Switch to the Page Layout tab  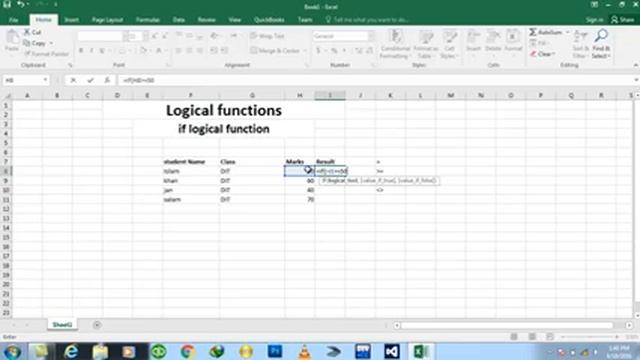point(107,20)
